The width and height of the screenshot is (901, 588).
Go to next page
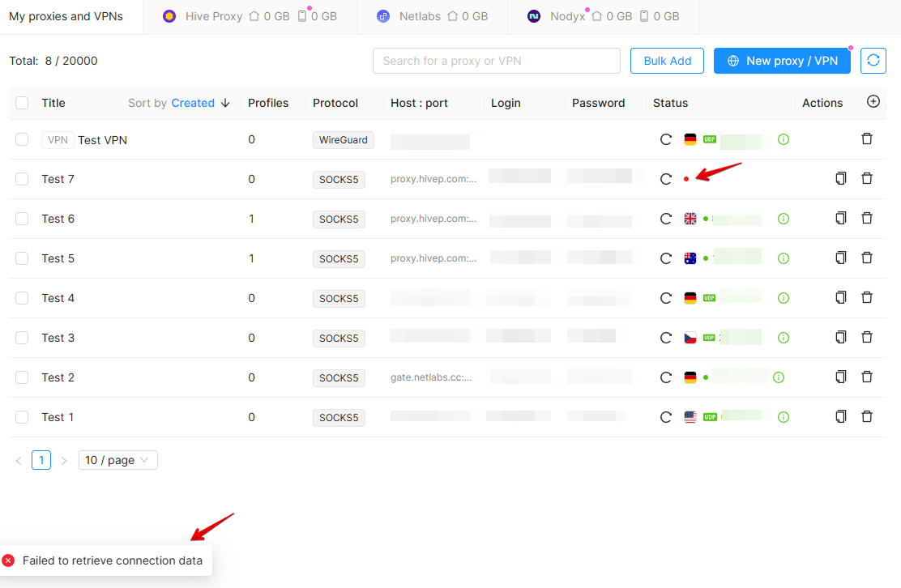(64, 460)
